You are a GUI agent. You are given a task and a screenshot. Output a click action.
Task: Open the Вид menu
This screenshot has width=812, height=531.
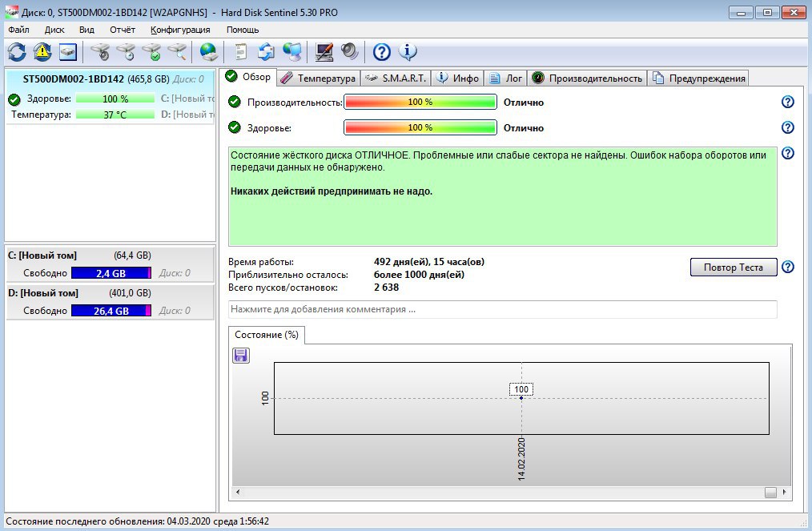pos(86,30)
